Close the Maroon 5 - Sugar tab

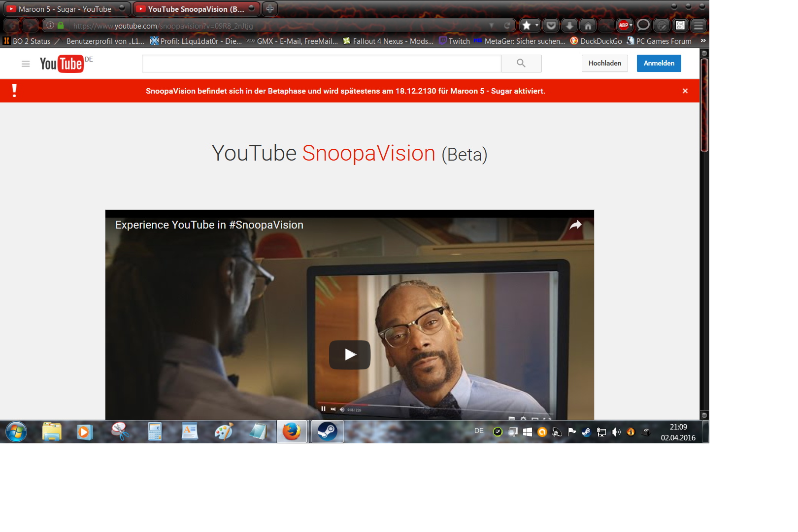122,8
